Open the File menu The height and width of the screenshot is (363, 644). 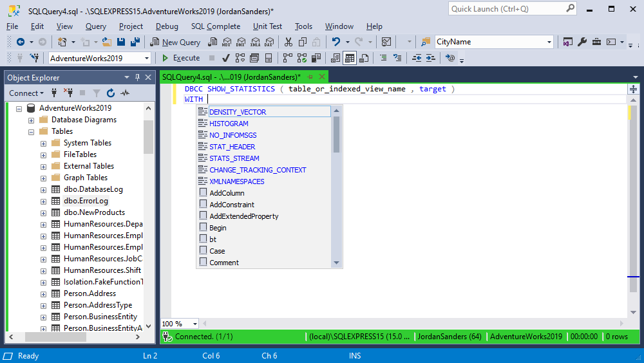(12, 26)
